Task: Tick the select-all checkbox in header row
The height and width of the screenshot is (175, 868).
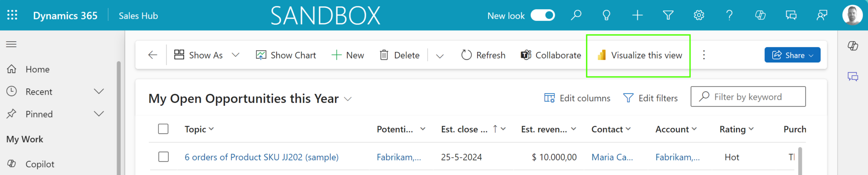Action: 163,129
